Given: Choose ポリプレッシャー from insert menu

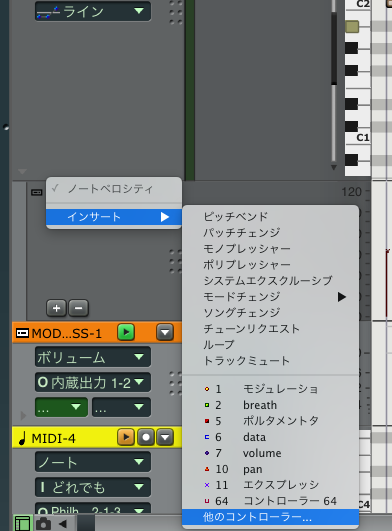Looking at the screenshot, I should [x=270, y=264].
